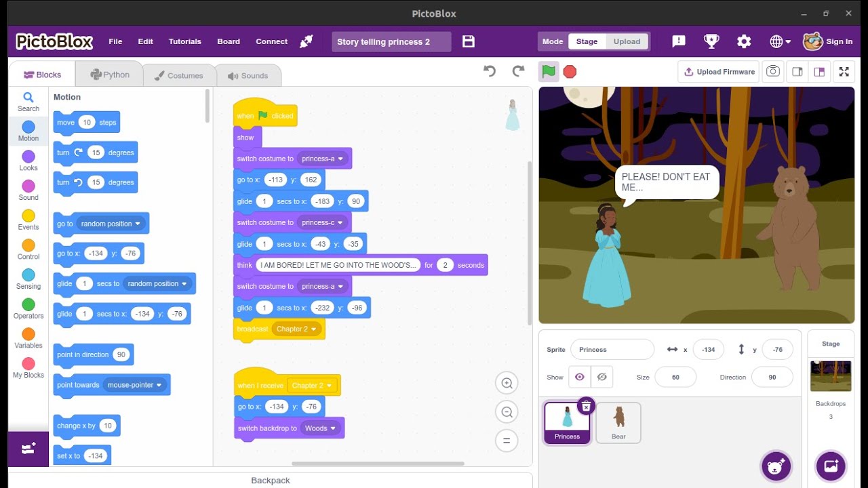Undo the last action
The height and width of the screenshot is (488, 868).
tap(490, 71)
